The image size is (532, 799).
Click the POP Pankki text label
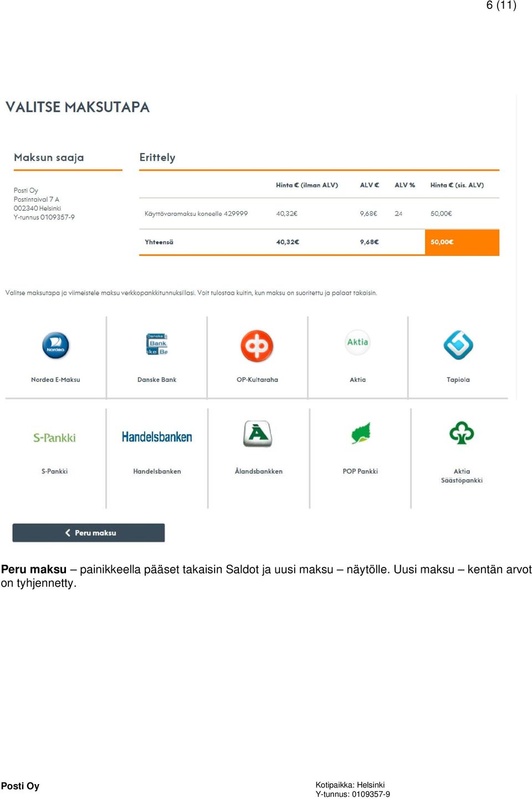(360, 471)
